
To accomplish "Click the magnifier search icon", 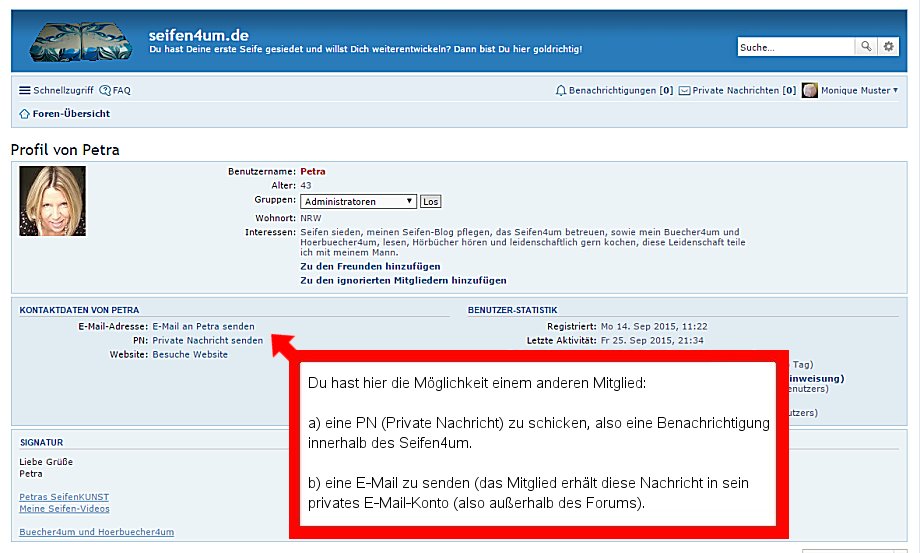I will point(866,46).
